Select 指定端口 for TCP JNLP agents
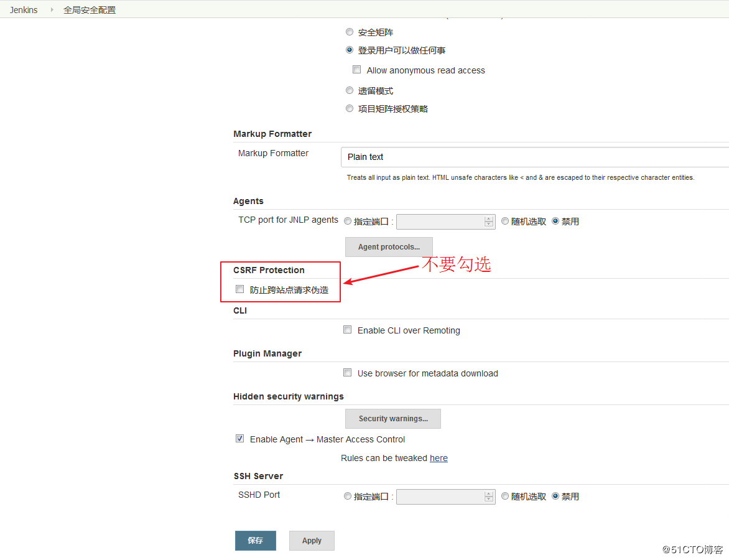Screen dimensions: 729x560 tap(347, 221)
